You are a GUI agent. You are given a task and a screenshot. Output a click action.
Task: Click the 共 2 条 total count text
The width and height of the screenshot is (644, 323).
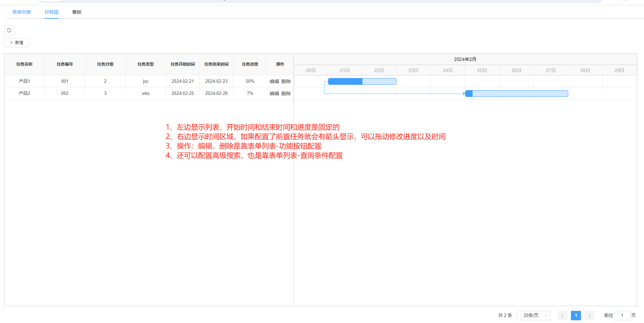[505, 316]
